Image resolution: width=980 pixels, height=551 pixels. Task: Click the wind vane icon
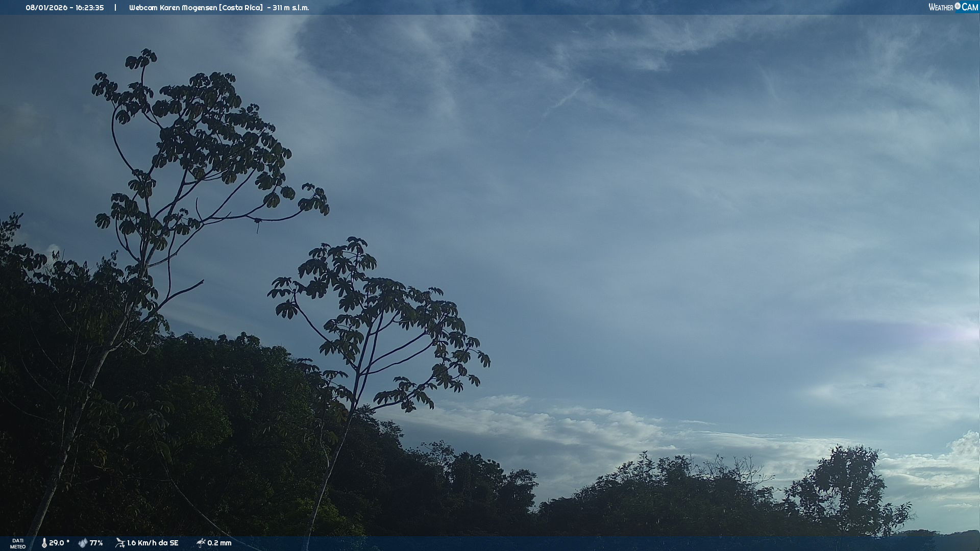point(120,543)
